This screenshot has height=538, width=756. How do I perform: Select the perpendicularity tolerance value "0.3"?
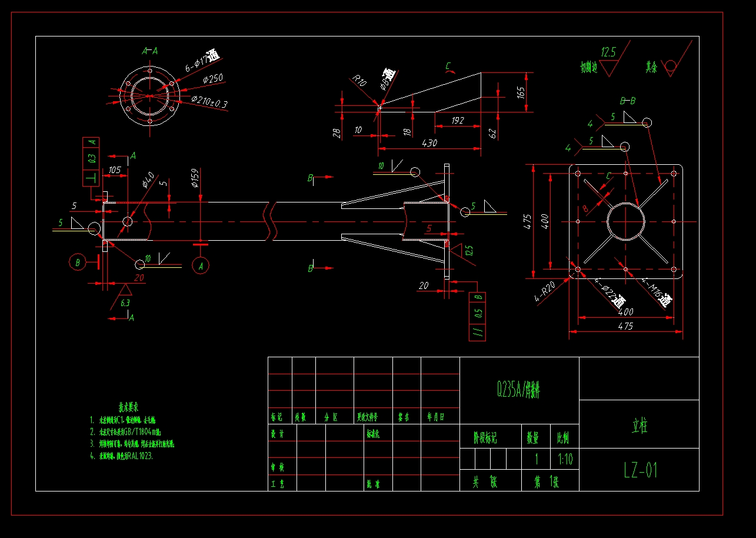(x=91, y=159)
